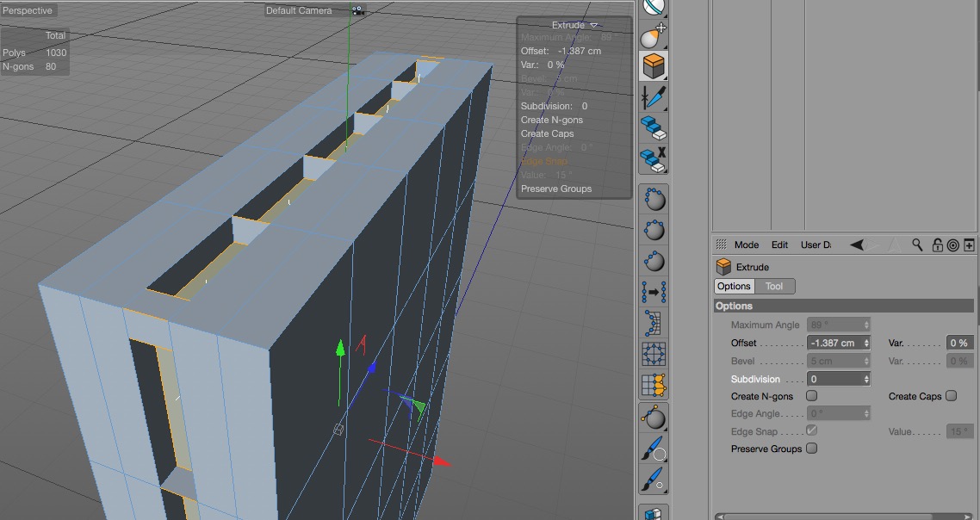
Task: Select the small-circle brush tool
Action: click(654, 480)
